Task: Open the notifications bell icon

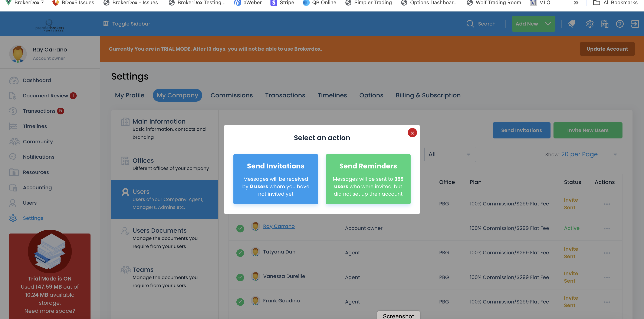Action: [x=572, y=24]
